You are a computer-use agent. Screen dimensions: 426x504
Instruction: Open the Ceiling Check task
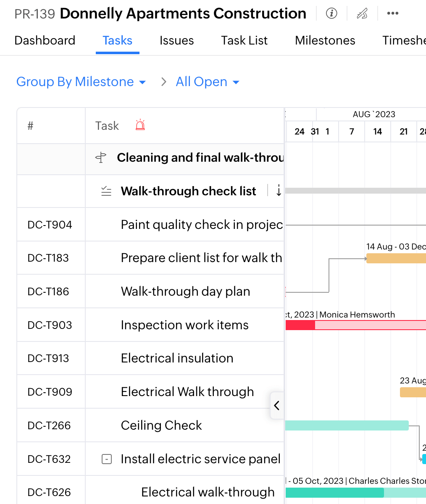[x=161, y=425]
